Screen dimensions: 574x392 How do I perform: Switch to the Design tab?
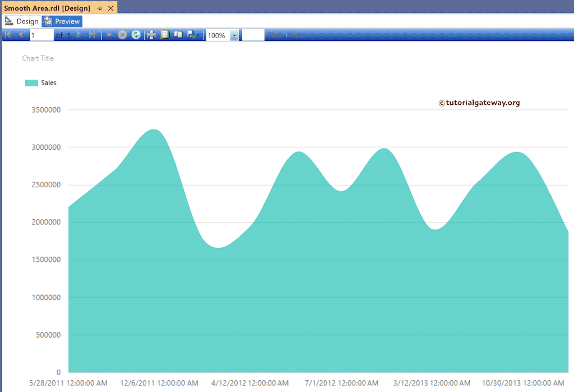coord(22,21)
